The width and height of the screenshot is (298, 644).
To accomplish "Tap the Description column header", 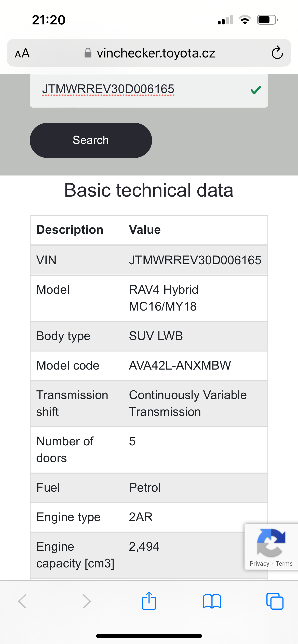I will [70, 230].
